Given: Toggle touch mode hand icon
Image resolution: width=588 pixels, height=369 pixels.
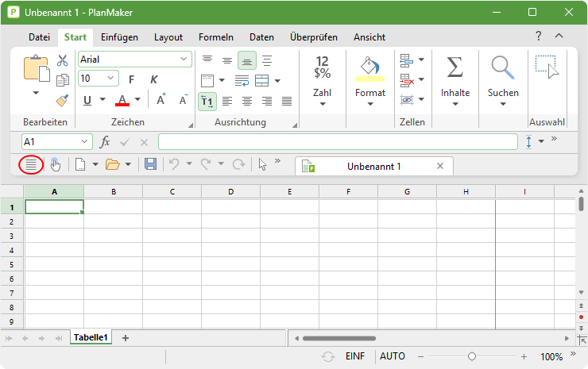Looking at the screenshot, I should pyautogui.click(x=56, y=164).
